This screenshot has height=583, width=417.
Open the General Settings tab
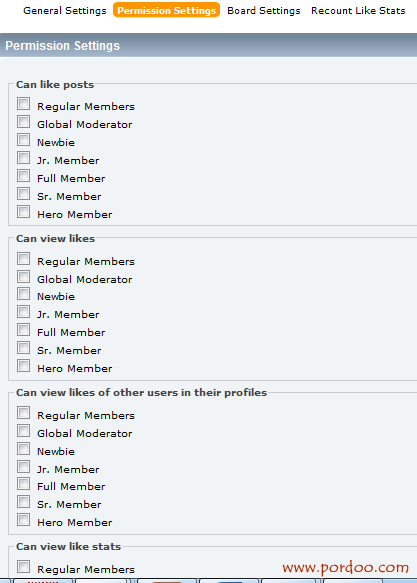(x=65, y=10)
